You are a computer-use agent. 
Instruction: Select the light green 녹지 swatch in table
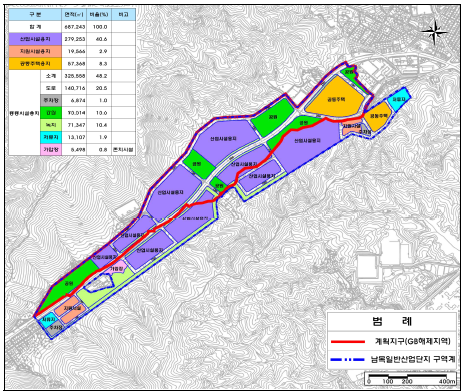click(51, 125)
